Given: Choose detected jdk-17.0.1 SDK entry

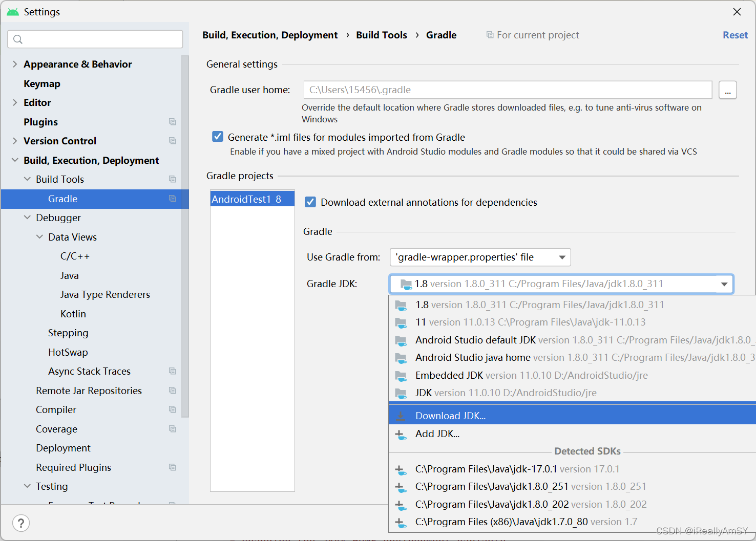Looking at the screenshot, I should 572,469.
